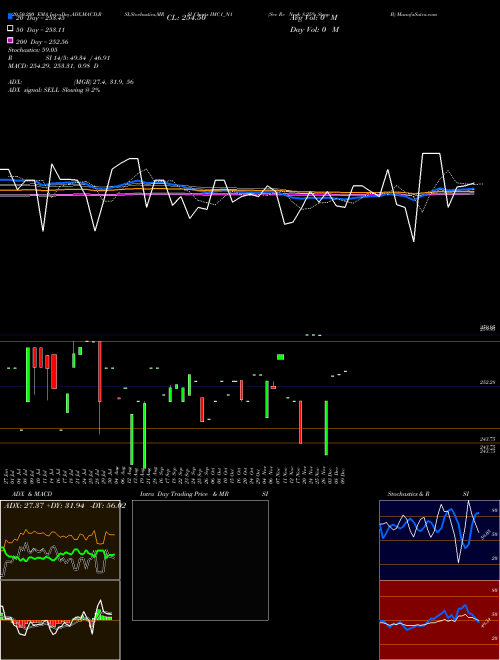
Task: Click the '50 Day - 253.11' legend text
Action: (40, 30)
